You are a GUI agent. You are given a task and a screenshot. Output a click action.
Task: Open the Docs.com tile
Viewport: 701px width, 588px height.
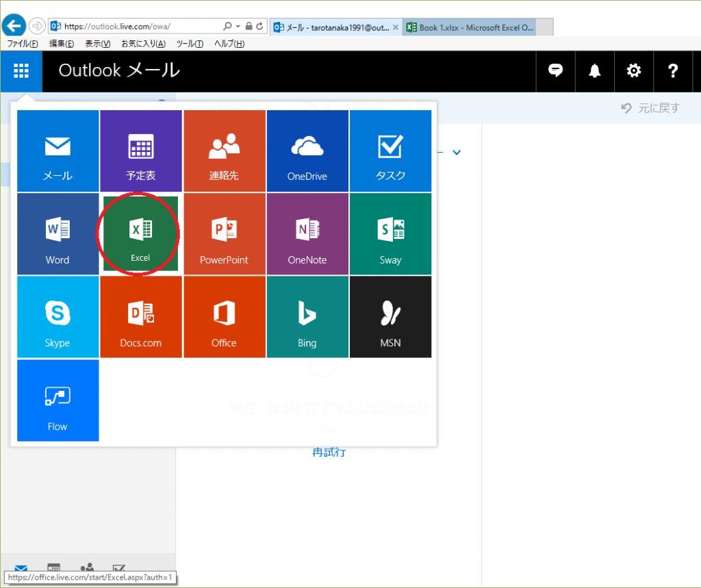[141, 316]
